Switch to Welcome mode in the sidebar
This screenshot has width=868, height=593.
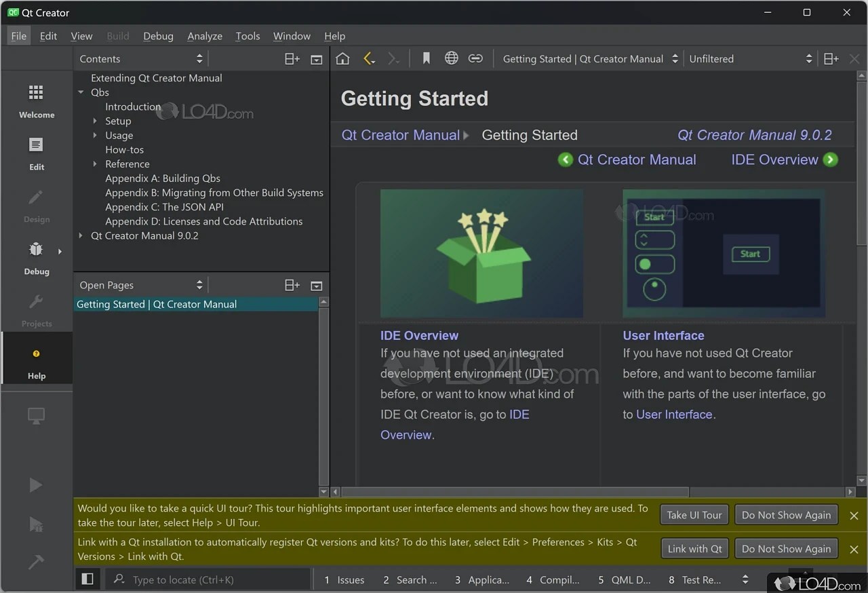pos(37,101)
